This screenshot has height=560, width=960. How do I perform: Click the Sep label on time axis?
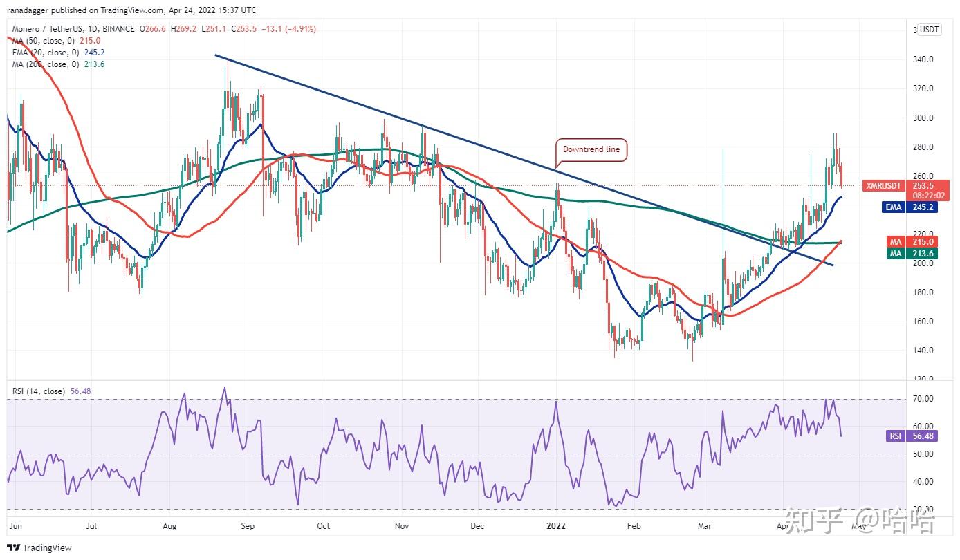click(x=248, y=526)
